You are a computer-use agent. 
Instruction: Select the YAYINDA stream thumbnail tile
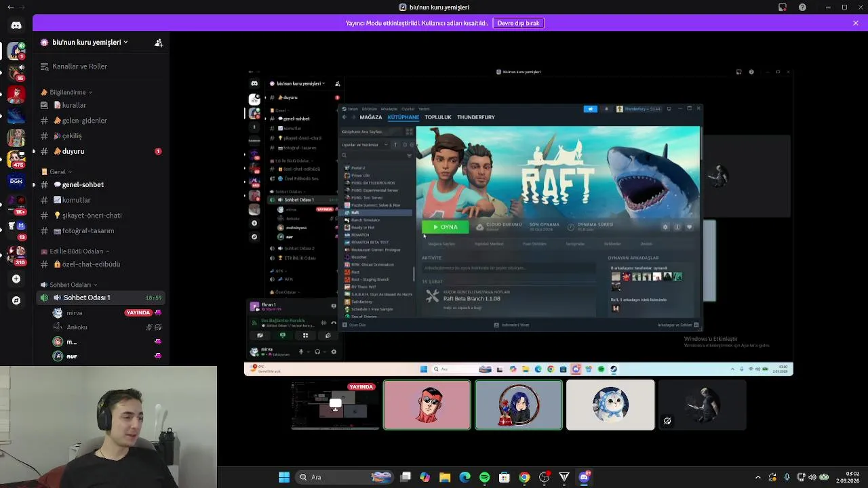[x=335, y=405]
